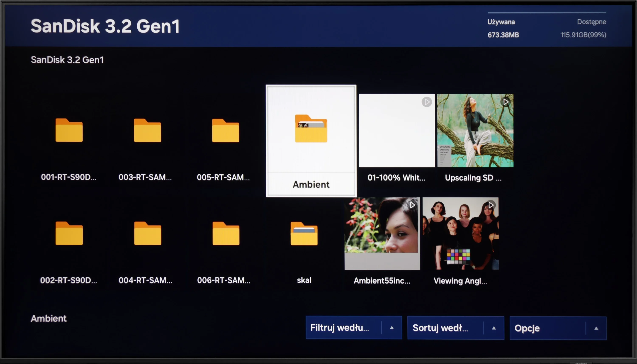Viewport: 637px width, 364px height.
Task: Click the 'Ambient' label in highlighted tile
Action: pyautogui.click(x=311, y=185)
